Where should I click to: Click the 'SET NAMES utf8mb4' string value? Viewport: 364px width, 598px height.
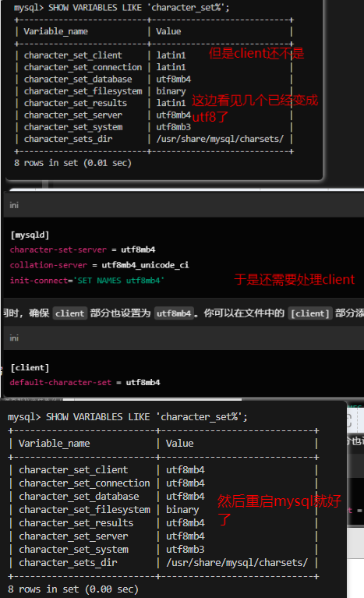tap(119, 281)
